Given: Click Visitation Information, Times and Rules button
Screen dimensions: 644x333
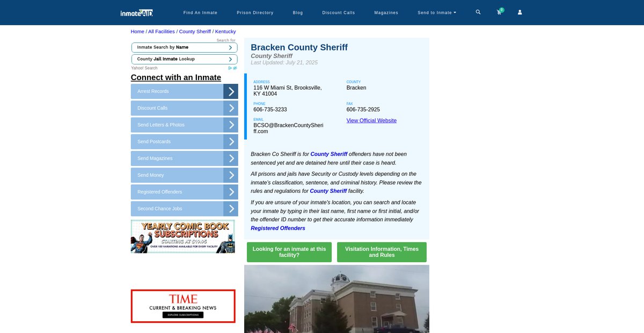Looking at the screenshot, I should [382, 252].
